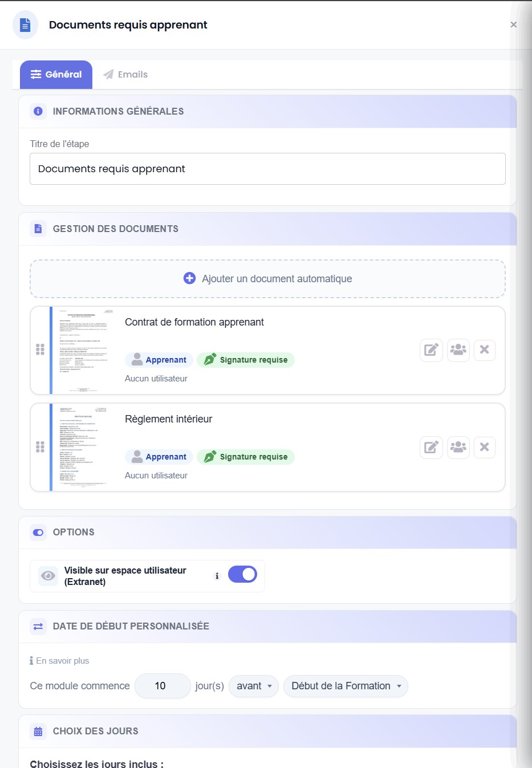Edit the Règlement intérieur document
Viewport: 532px width, 768px height.
pyautogui.click(x=431, y=447)
